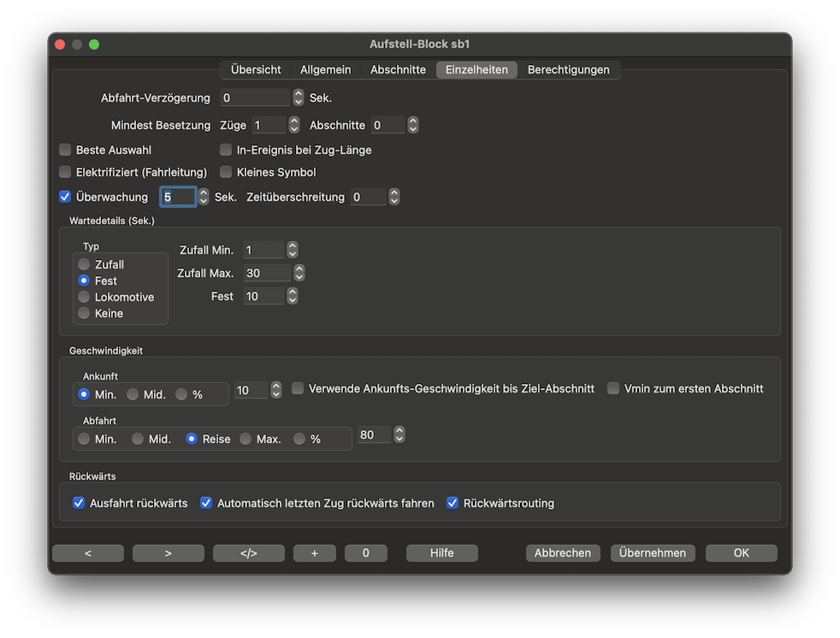This screenshot has width=840, height=638.
Task: Click stepper for Zeitüberschreitung value
Action: coord(393,198)
